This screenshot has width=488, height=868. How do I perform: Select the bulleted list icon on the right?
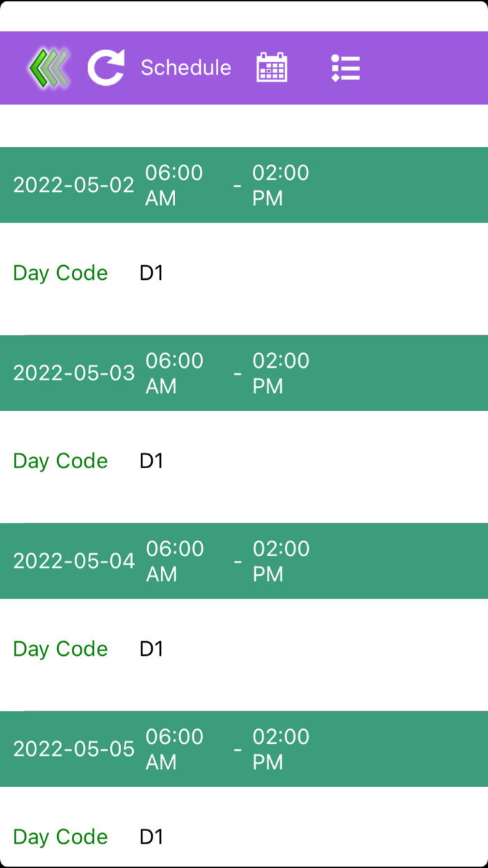point(344,67)
